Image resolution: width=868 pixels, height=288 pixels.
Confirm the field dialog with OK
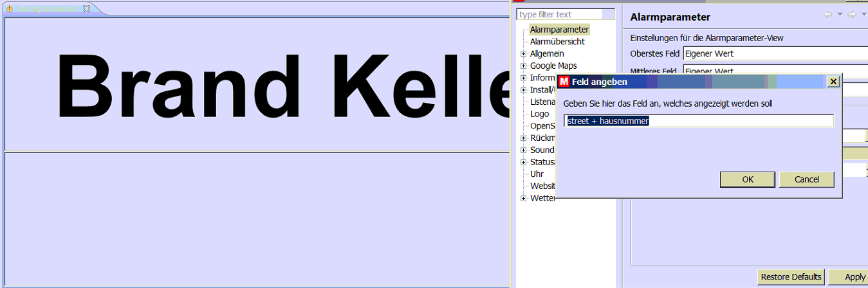(x=747, y=179)
